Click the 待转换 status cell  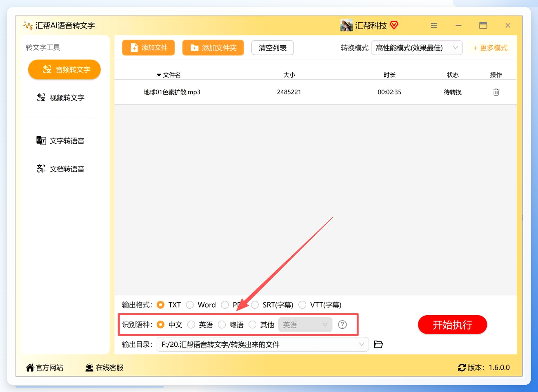(453, 92)
